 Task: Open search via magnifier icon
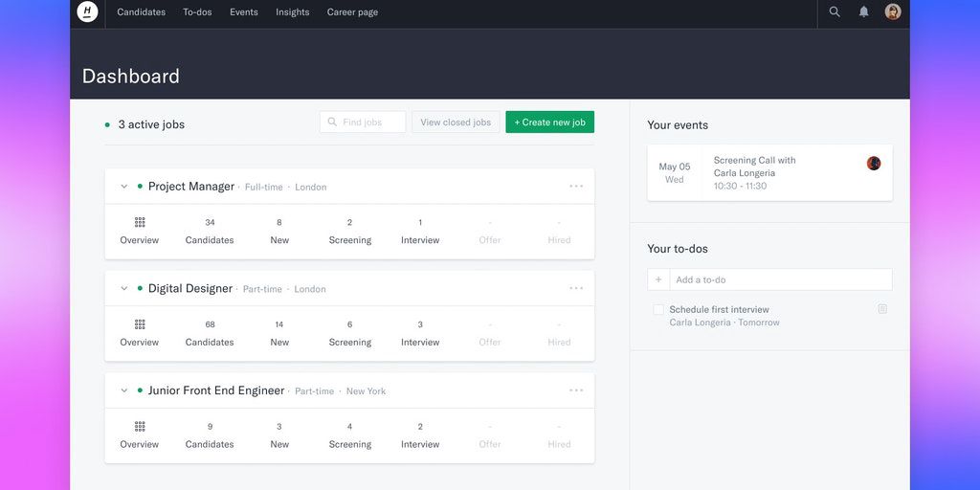[x=835, y=12]
